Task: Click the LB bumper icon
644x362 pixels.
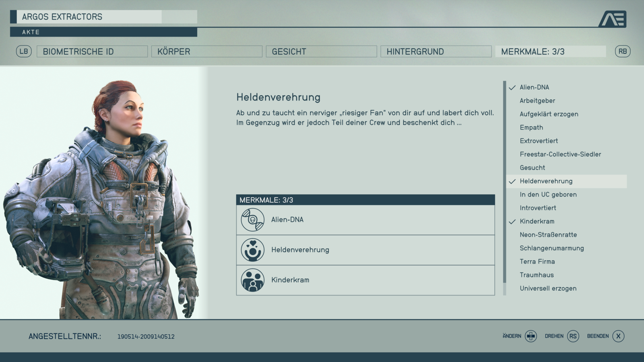Action: pyautogui.click(x=24, y=51)
